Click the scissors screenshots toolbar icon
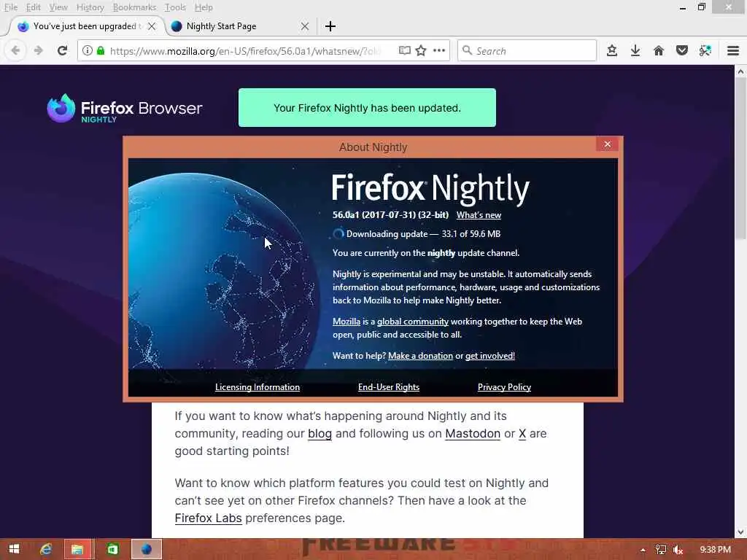Image resolution: width=747 pixels, height=560 pixels. [705, 50]
